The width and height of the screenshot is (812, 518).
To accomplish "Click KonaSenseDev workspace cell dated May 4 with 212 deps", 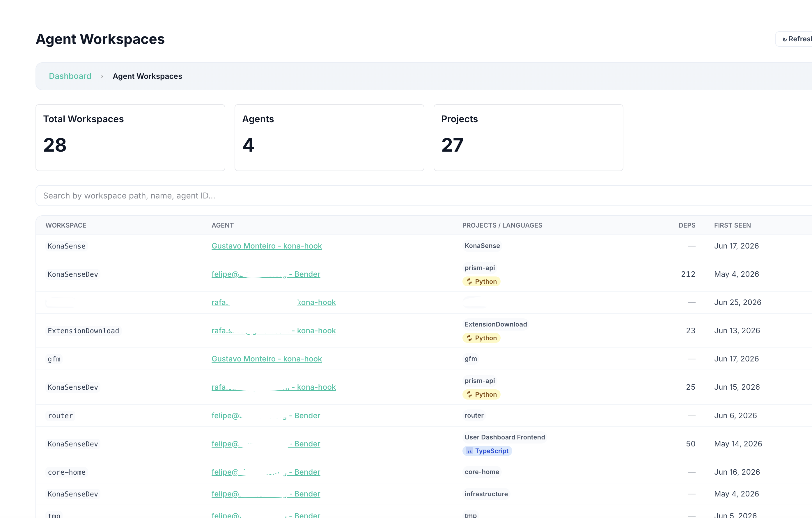I will coord(73,274).
